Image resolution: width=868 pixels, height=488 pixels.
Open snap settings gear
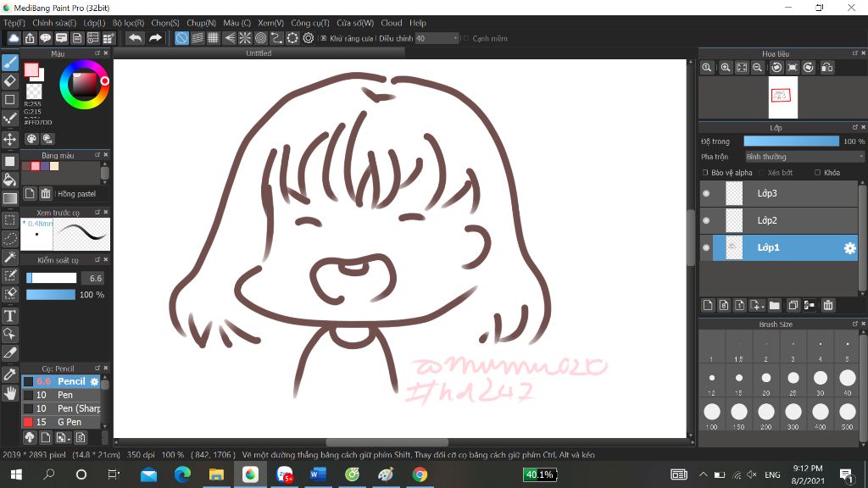point(309,37)
